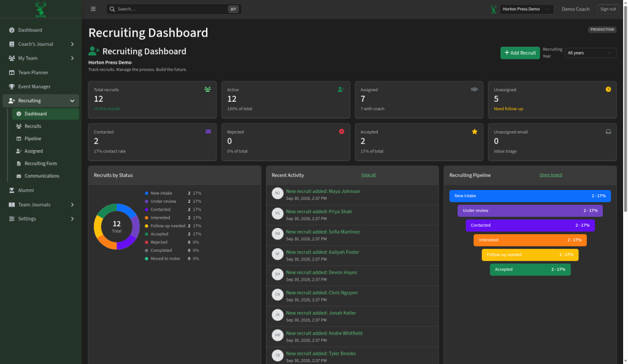The height and width of the screenshot is (364, 628).
Task: Click the Sign out button
Action: coord(608,9)
